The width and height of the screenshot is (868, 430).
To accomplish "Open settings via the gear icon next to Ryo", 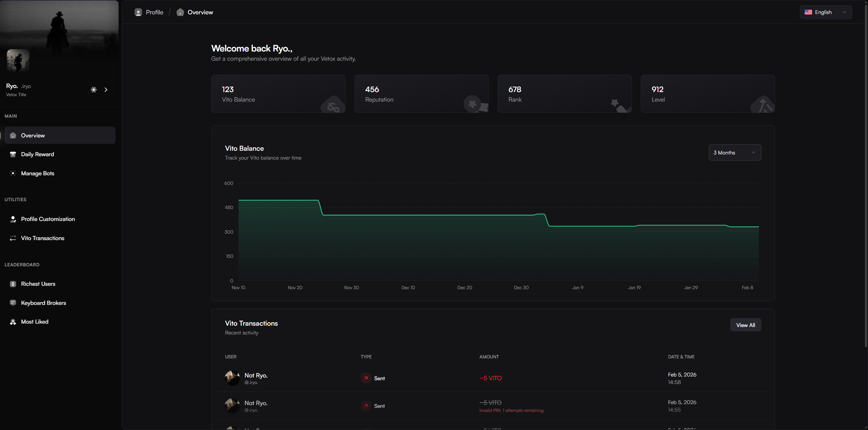I will pyautogui.click(x=94, y=90).
